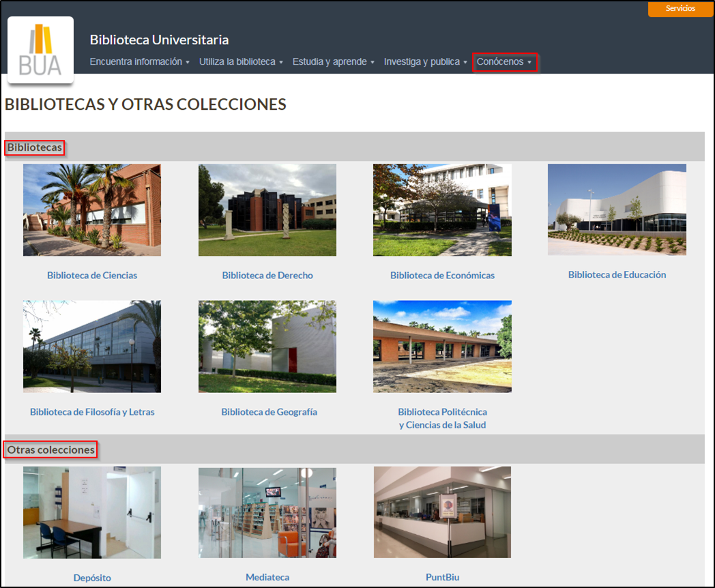Select Biblioteca de Filosofía y Letras
This screenshot has height=588, width=715.
(x=92, y=412)
